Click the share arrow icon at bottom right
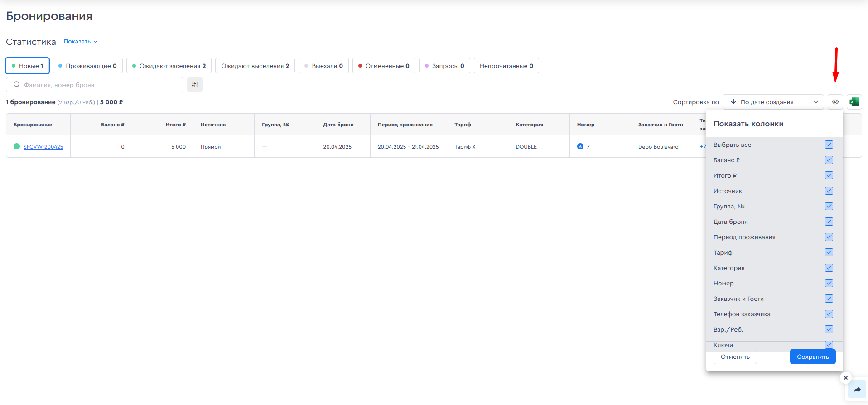Image resolution: width=868 pixels, height=405 pixels. 857,390
